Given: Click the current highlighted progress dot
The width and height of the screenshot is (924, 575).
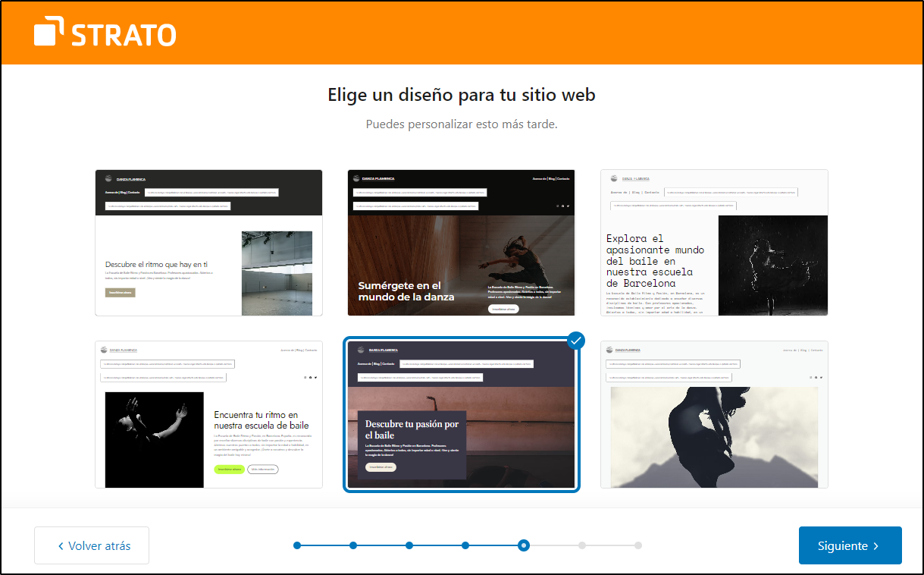Looking at the screenshot, I should coord(523,545).
